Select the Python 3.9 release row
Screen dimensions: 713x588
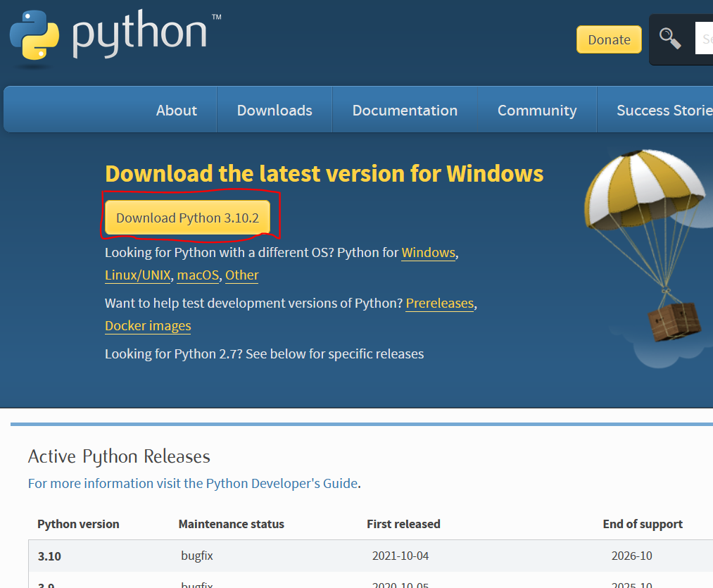point(49,584)
